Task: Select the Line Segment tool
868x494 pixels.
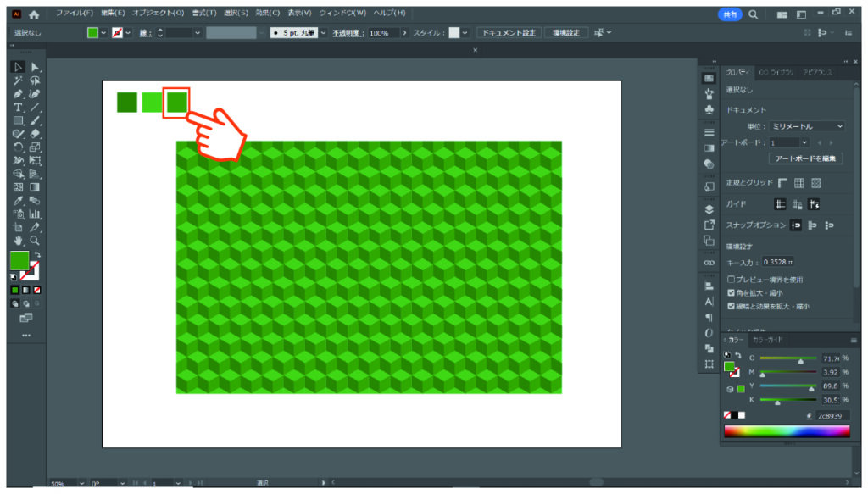Action: [x=35, y=108]
